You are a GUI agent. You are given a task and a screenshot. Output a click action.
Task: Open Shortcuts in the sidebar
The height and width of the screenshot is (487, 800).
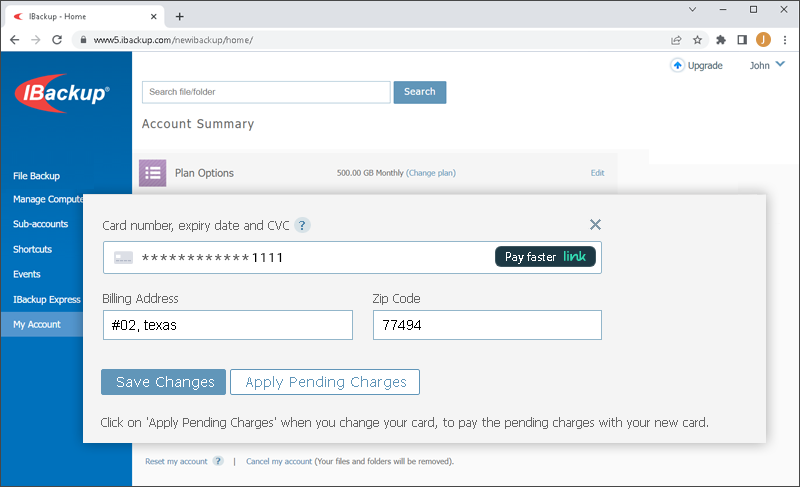[32, 249]
